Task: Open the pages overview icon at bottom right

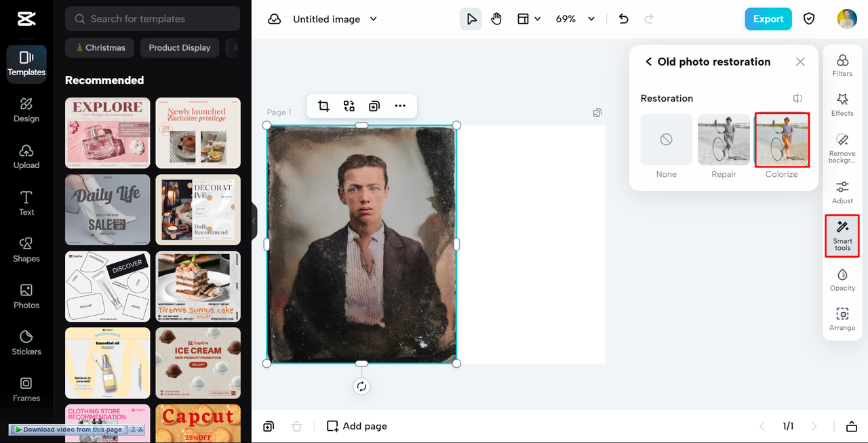Action: pyautogui.click(x=852, y=426)
